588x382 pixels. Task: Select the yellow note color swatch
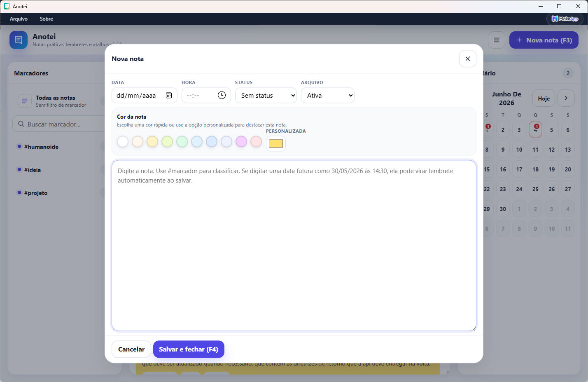tap(152, 141)
